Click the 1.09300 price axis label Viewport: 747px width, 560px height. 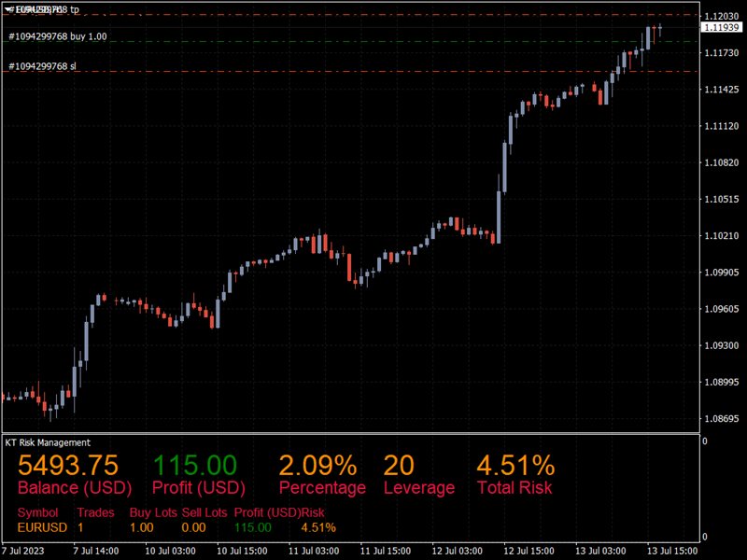coord(722,345)
